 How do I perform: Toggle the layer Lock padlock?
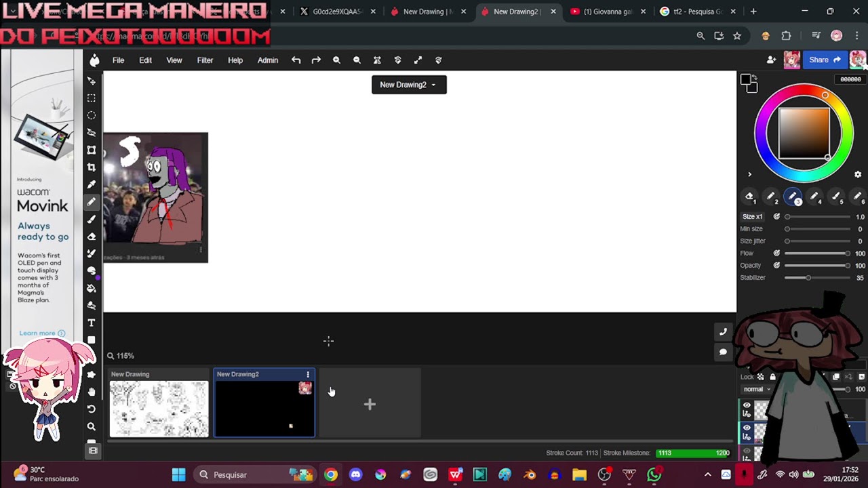tap(772, 377)
